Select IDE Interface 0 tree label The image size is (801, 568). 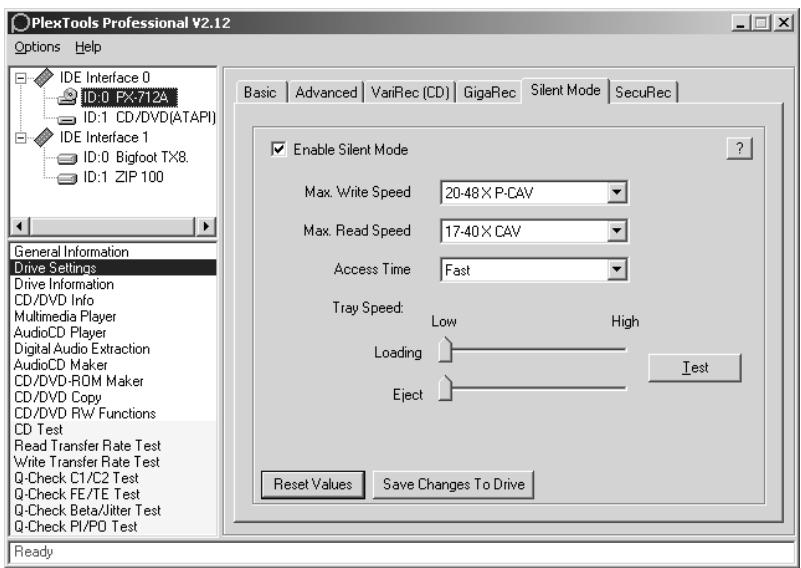pos(105,78)
